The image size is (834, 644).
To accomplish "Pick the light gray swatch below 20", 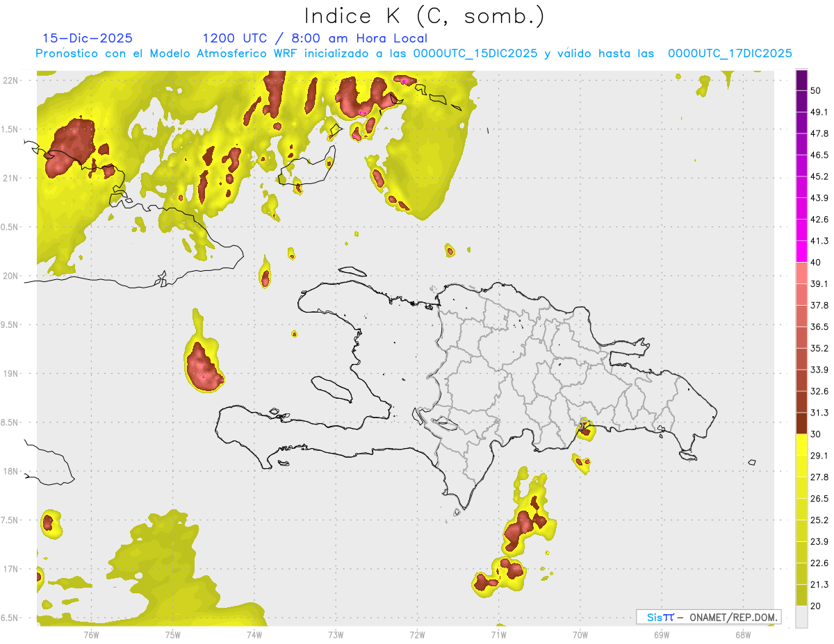I will (801, 617).
